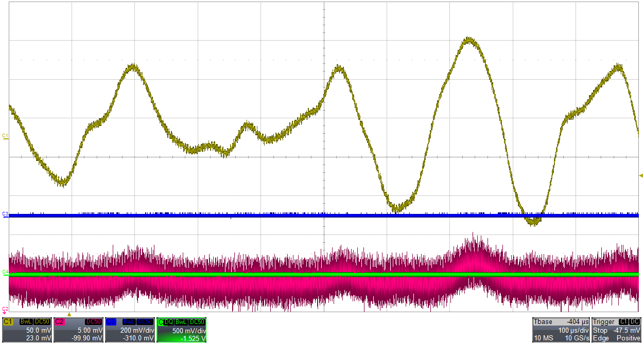Screen dimensions: 644x343
Task: Open the green C4 channel descriptor box
Action: click(x=181, y=330)
